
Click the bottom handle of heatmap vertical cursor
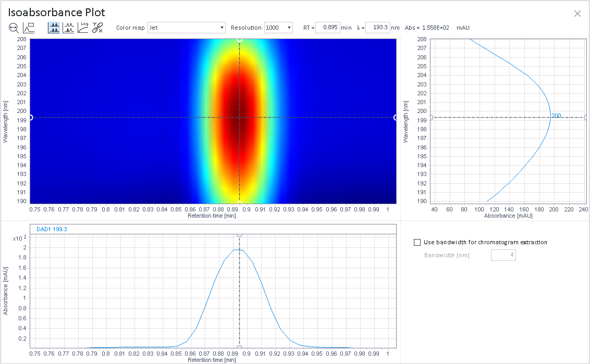coord(239,203)
